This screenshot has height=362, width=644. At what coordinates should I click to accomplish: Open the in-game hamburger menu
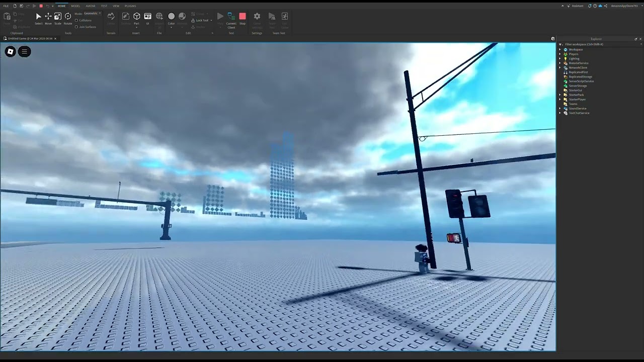tap(24, 51)
